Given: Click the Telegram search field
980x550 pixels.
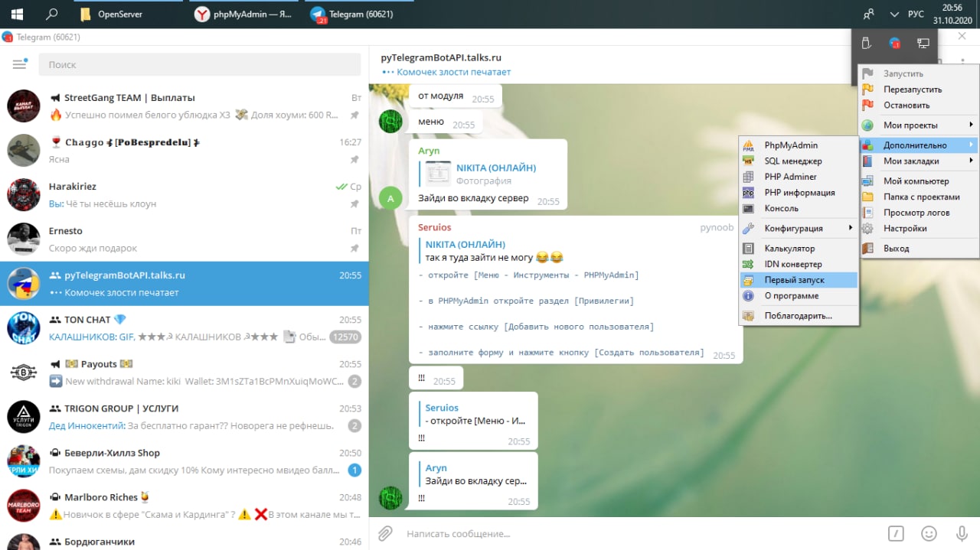Looking at the screenshot, I should [x=200, y=64].
